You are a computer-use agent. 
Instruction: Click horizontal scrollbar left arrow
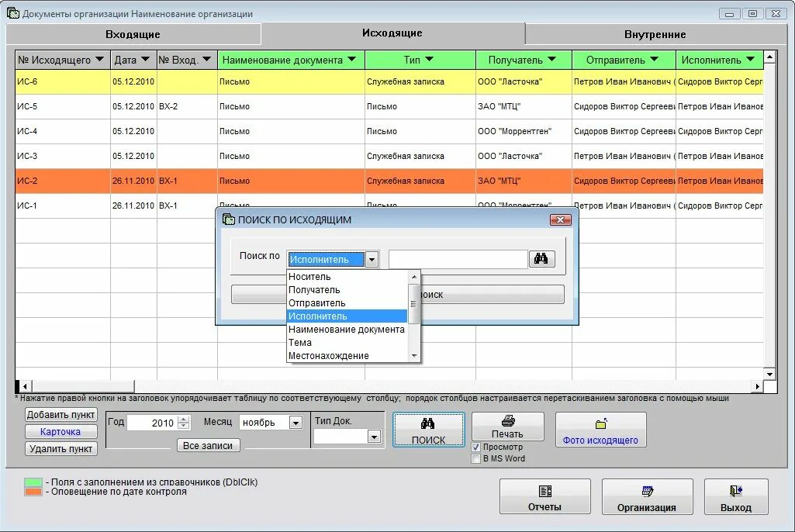pos(24,386)
